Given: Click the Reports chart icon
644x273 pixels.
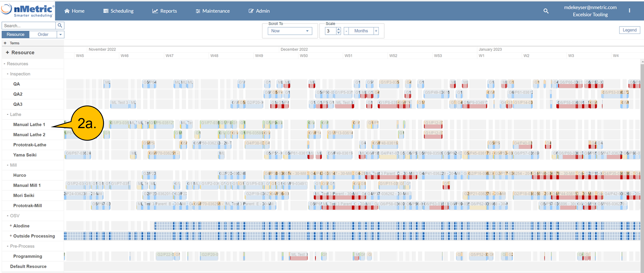Looking at the screenshot, I should [155, 11].
